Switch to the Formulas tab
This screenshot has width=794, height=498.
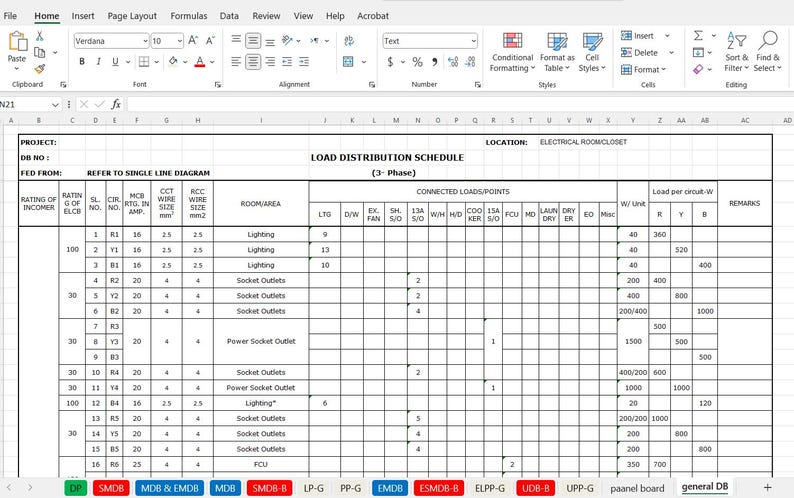click(x=189, y=16)
